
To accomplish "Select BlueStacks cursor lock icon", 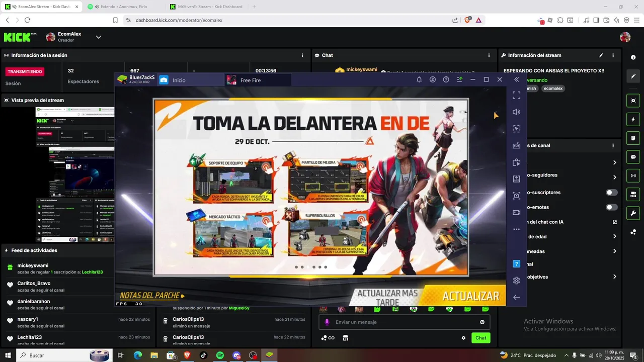I will click(516, 129).
